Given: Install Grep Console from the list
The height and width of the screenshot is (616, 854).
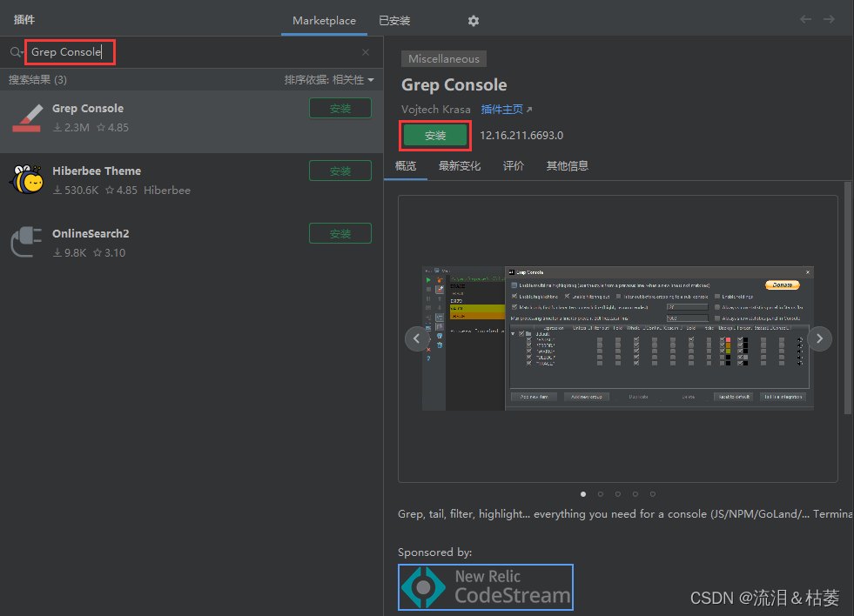Looking at the screenshot, I should click(x=340, y=108).
